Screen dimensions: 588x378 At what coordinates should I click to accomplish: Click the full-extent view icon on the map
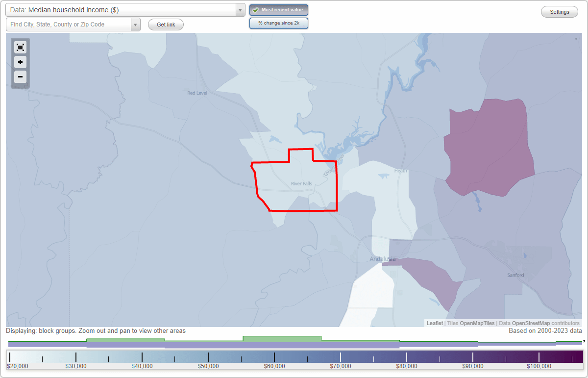pos(20,47)
